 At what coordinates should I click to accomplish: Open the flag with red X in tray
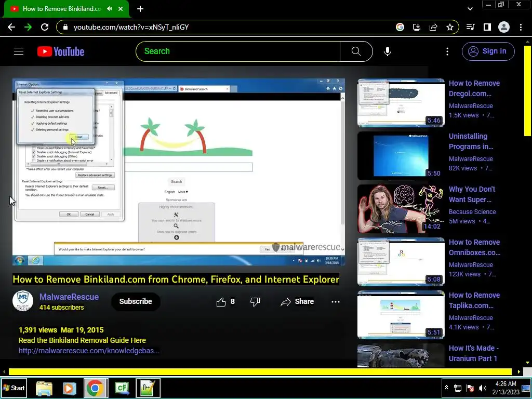(470, 388)
